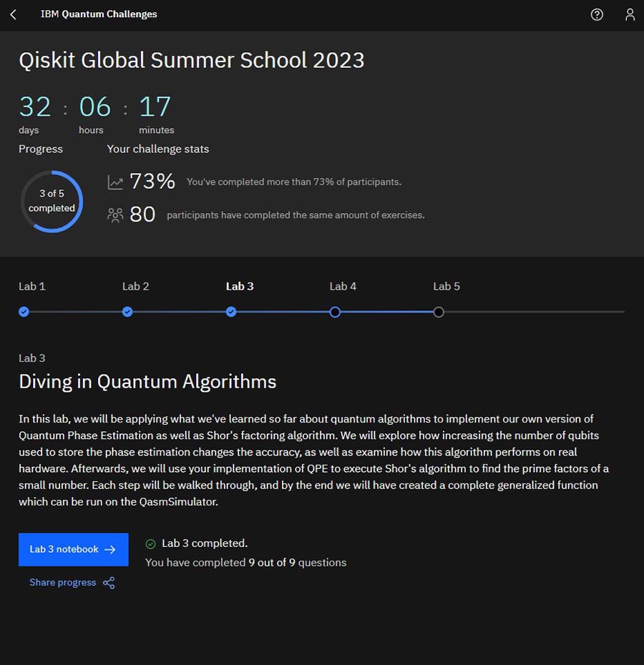This screenshot has height=665, width=644.
Task: Switch to the Lab 1 tab label
Action: click(31, 286)
